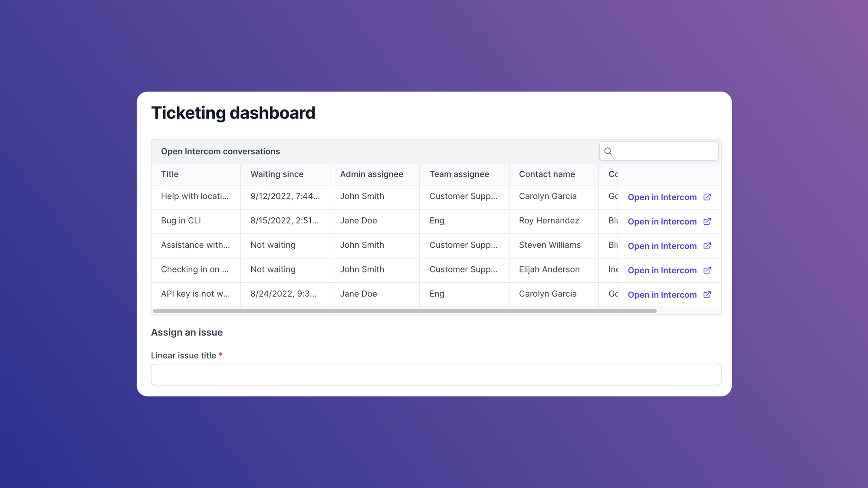Click the 'Elijah Anderson' contact cell
The width and height of the screenshot is (868, 488).
pos(553,270)
